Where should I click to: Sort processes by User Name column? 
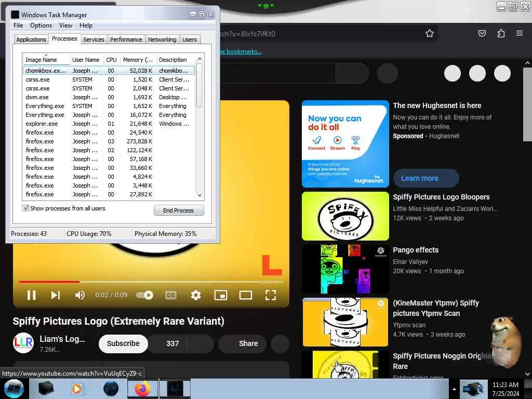pos(86,59)
